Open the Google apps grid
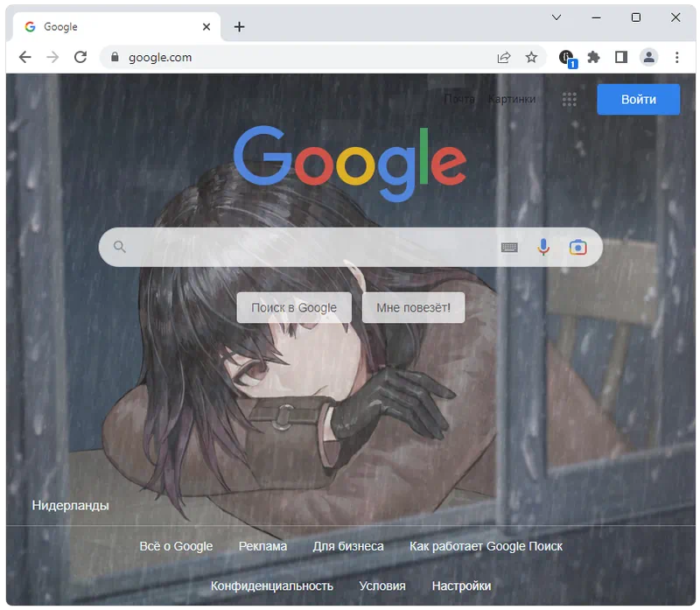Image resolution: width=700 pixels, height=610 pixels. click(x=570, y=99)
